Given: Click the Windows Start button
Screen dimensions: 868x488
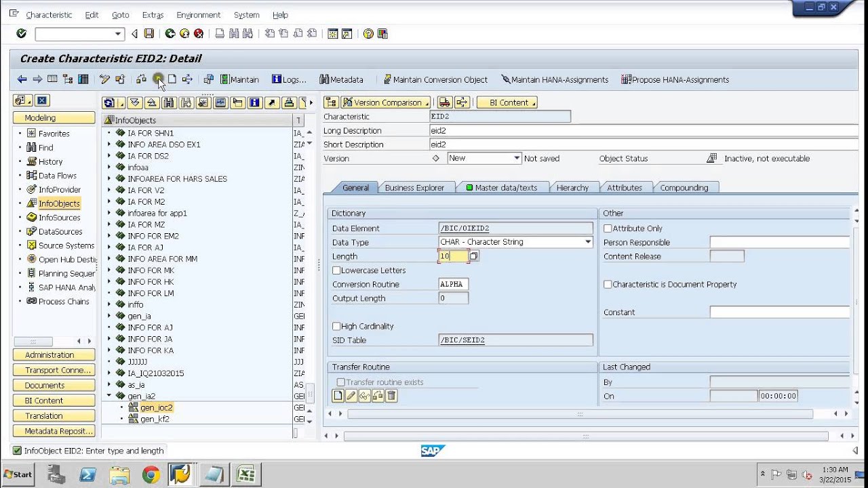Looking at the screenshot, I should coord(18,474).
